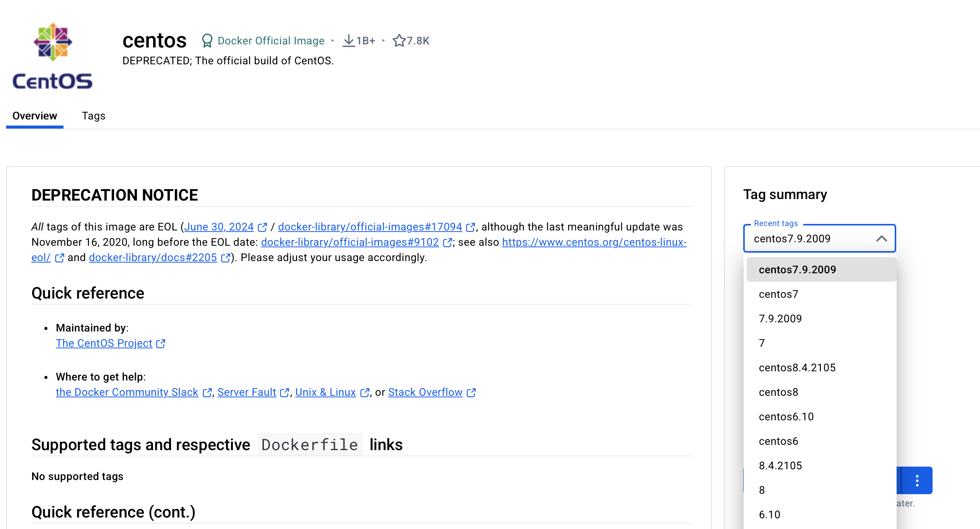Select the highlighted centos7.9.2009 option

(797, 269)
